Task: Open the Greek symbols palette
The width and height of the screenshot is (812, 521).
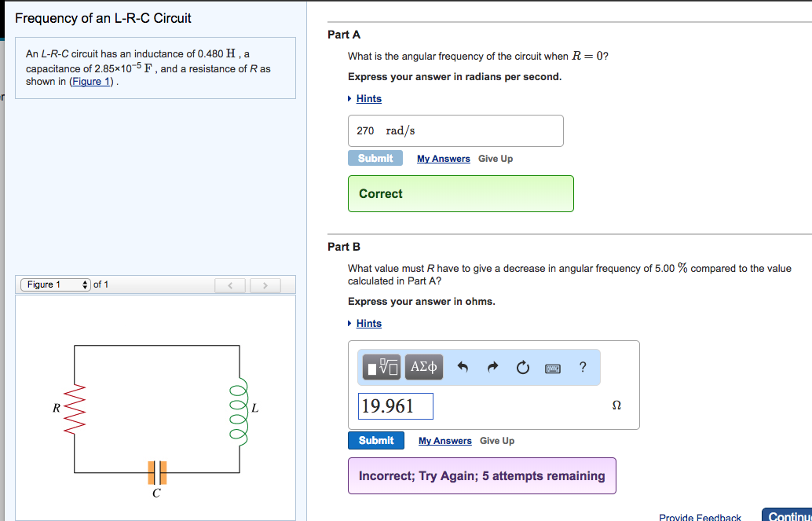Action: tap(425, 367)
